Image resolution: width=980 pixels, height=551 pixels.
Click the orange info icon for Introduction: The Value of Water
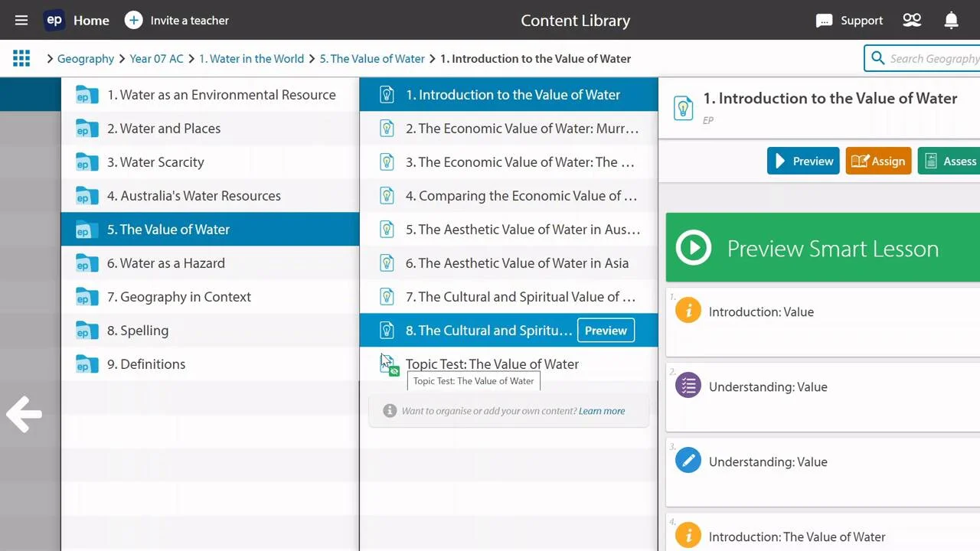(x=688, y=536)
